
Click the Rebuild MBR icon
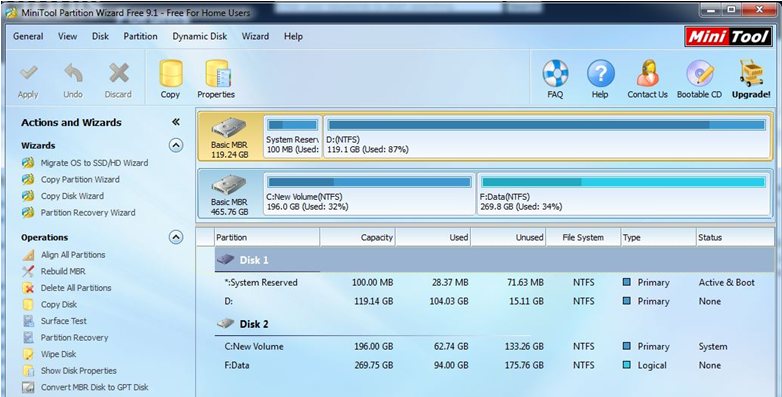point(28,271)
